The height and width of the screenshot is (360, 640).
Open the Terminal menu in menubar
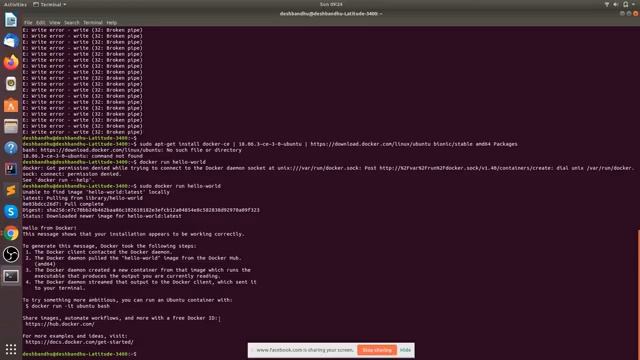[x=93, y=22]
